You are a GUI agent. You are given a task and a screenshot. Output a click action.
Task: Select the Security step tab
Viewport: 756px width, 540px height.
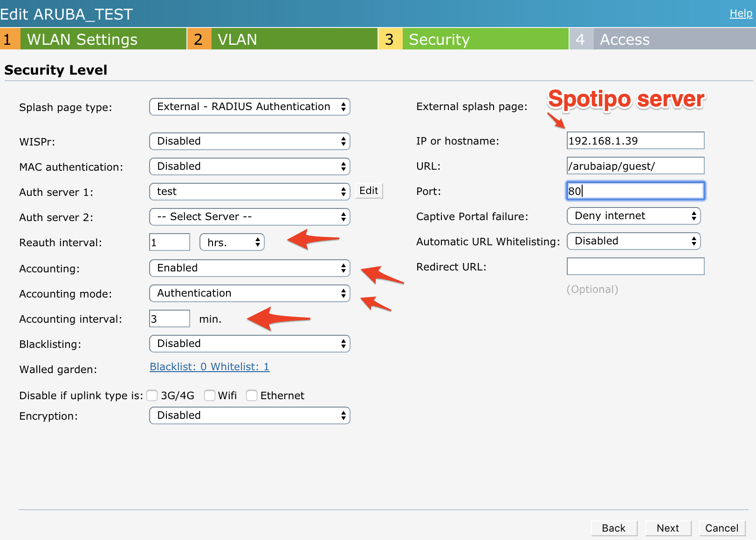click(x=474, y=39)
